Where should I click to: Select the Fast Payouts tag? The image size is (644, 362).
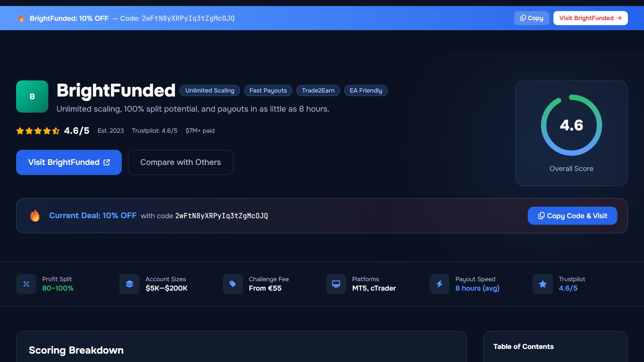coord(268,90)
